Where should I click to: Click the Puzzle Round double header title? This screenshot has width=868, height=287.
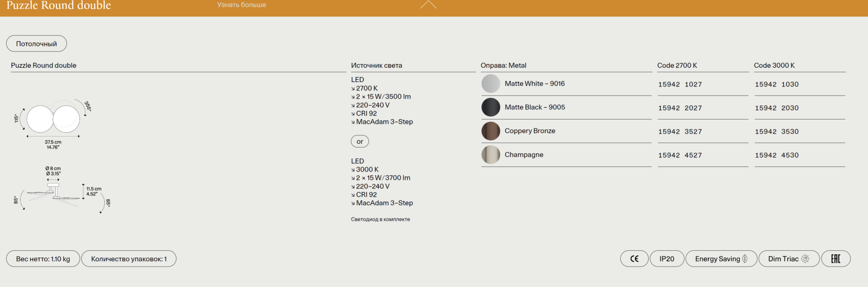[x=59, y=5]
